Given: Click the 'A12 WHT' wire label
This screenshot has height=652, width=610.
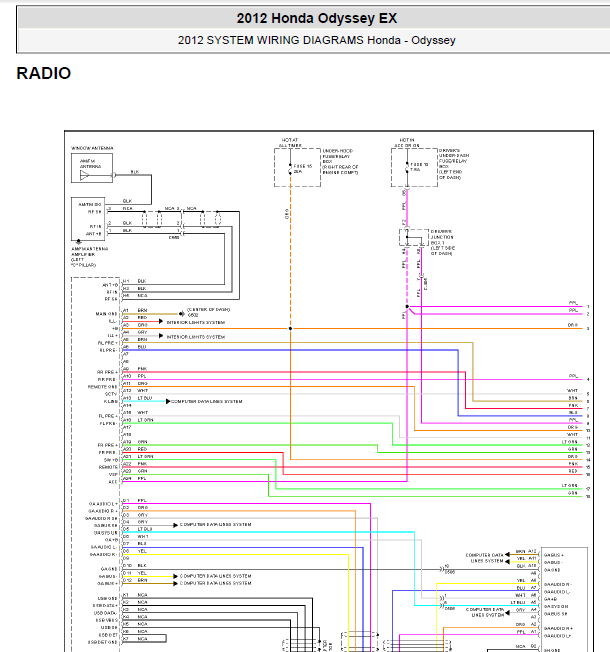Looking at the screenshot, I should (136, 390).
